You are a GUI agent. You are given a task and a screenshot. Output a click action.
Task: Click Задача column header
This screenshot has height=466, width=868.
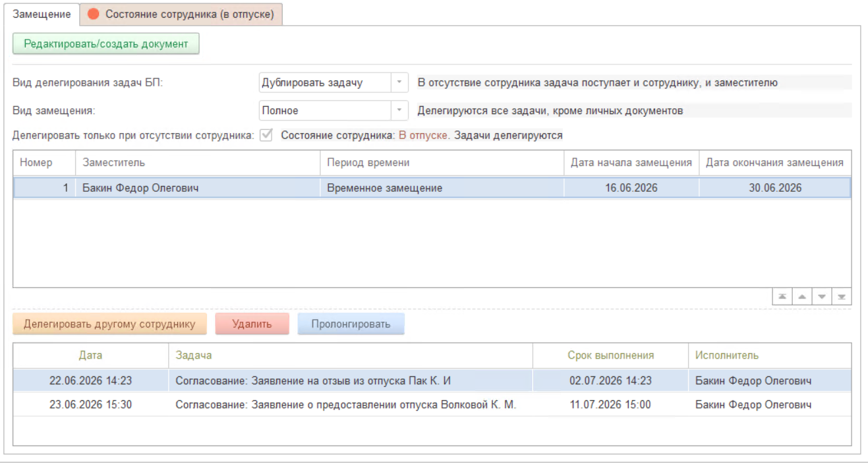pyautogui.click(x=351, y=355)
